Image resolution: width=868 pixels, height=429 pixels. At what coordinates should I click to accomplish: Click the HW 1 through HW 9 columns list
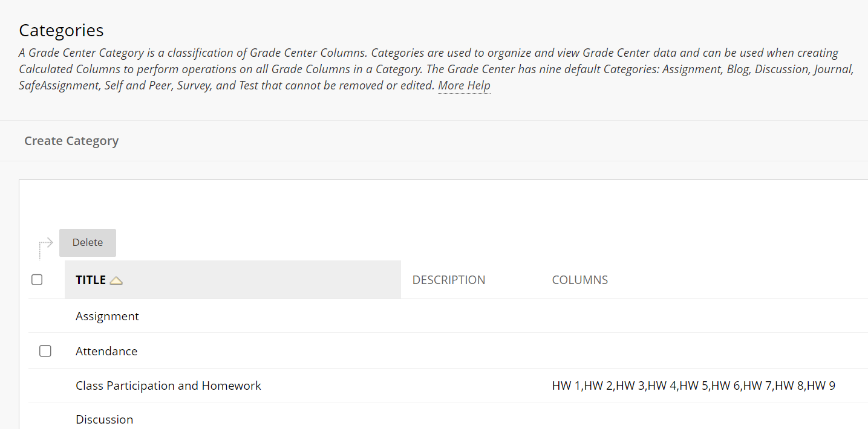coord(694,385)
